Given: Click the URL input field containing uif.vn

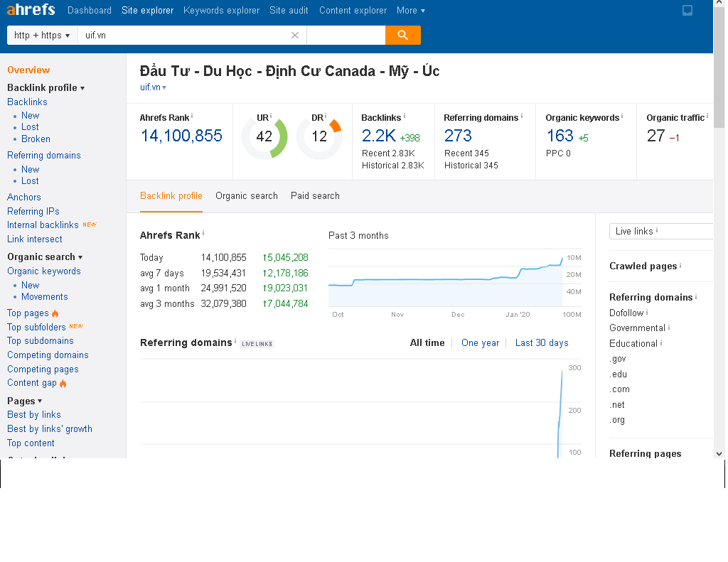Looking at the screenshot, I should coord(181,35).
